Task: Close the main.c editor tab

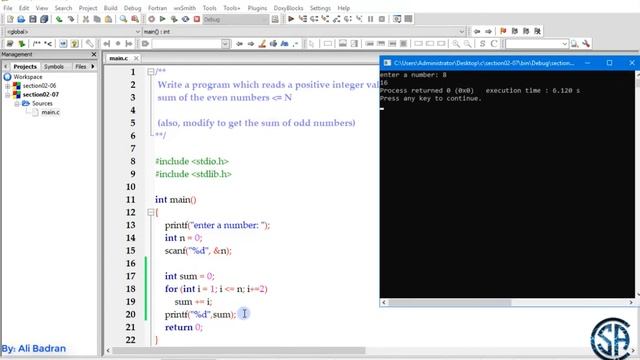Action: [x=136, y=58]
